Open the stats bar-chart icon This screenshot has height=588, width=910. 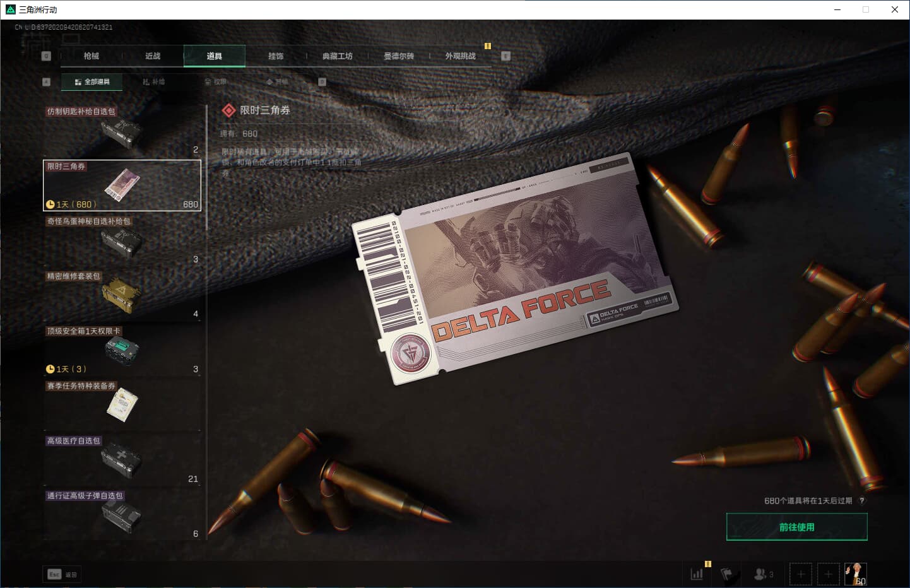coord(697,574)
